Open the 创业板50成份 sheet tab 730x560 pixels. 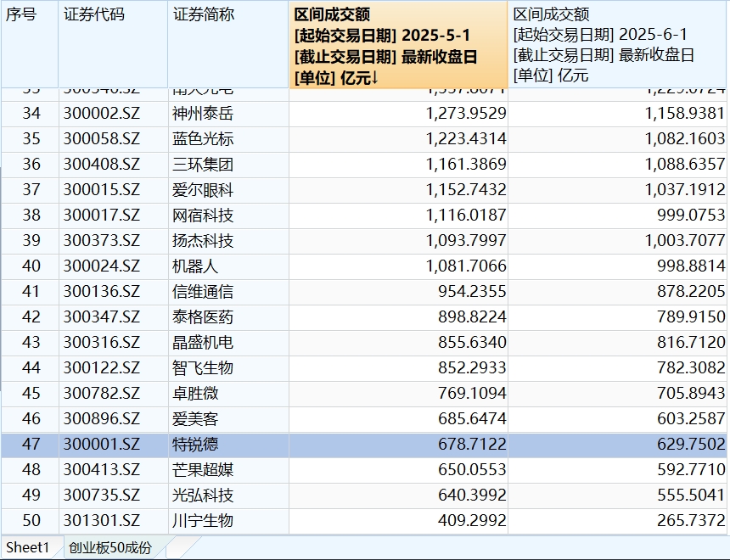point(110,547)
